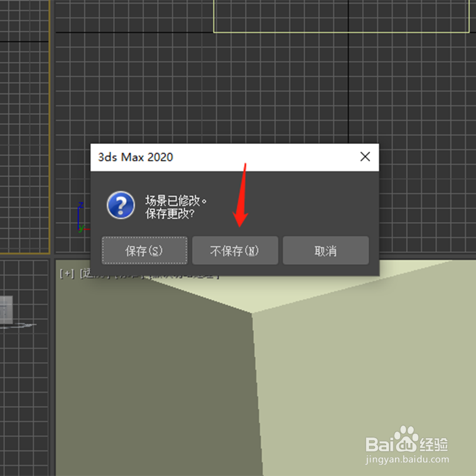Cancel the dialog with 取消
This screenshot has height=476, width=476.
325,250
